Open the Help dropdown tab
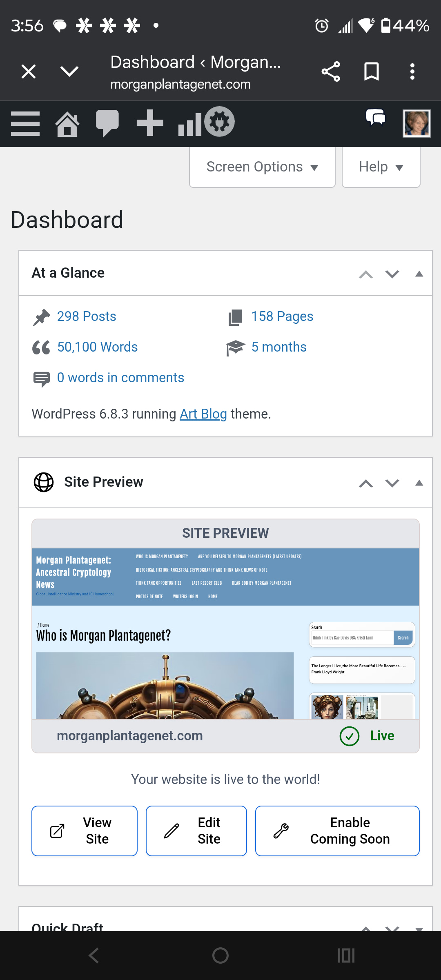The width and height of the screenshot is (441, 980). click(381, 167)
